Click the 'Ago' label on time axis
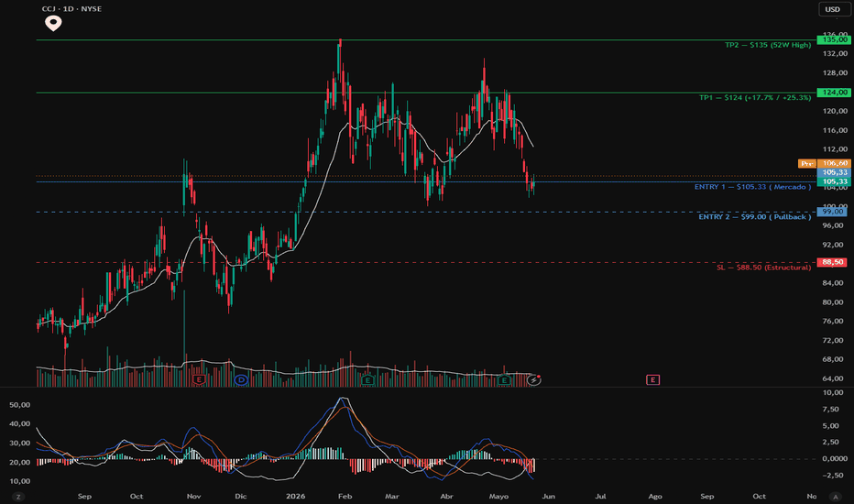The image size is (854, 504). pyautogui.click(x=655, y=497)
